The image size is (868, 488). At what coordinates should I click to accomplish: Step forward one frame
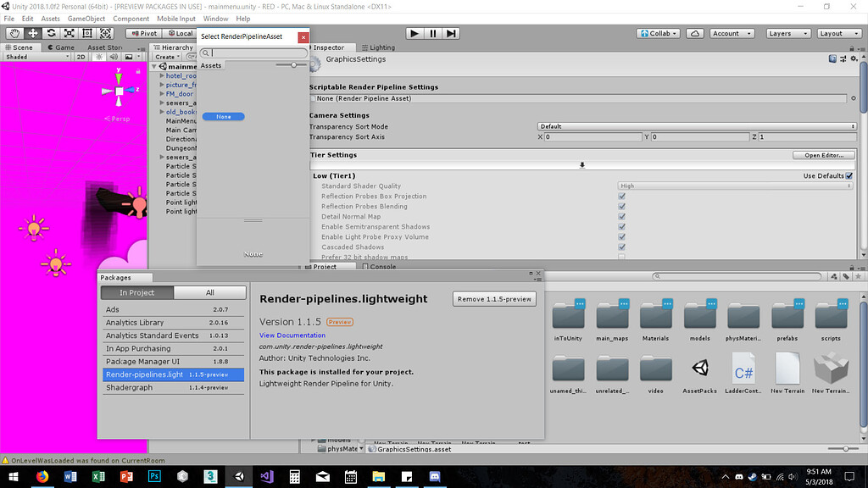(x=451, y=33)
